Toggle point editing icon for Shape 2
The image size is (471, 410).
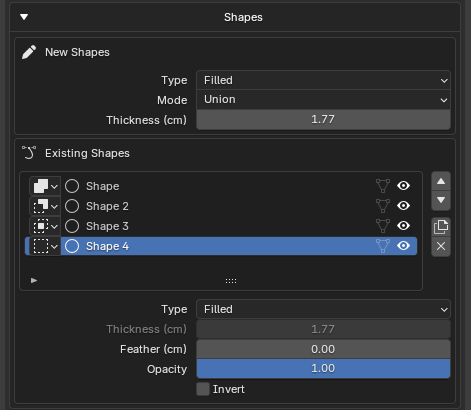click(383, 206)
